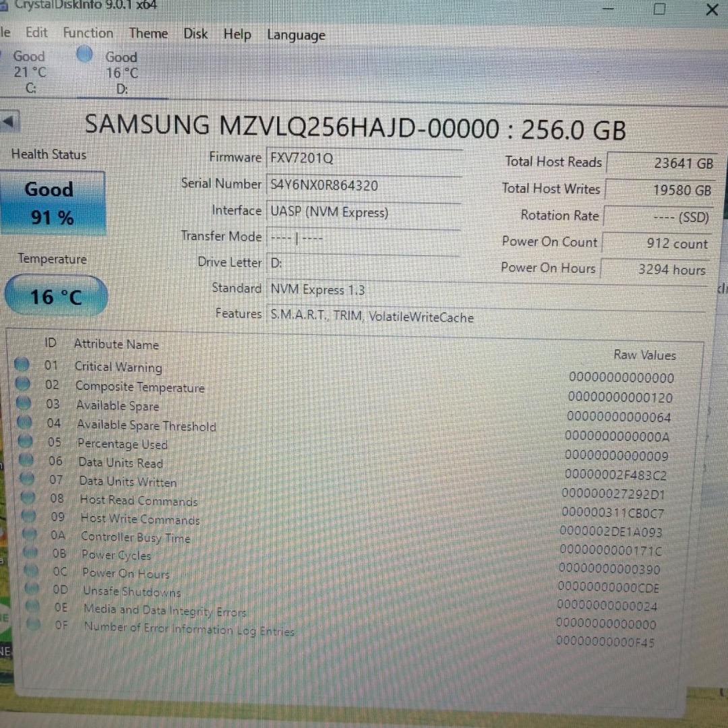The image size is (728, 728).
Task: Select the Controller Busy Time attribute row
Action: pyautogui.click(x=344, y=541)
